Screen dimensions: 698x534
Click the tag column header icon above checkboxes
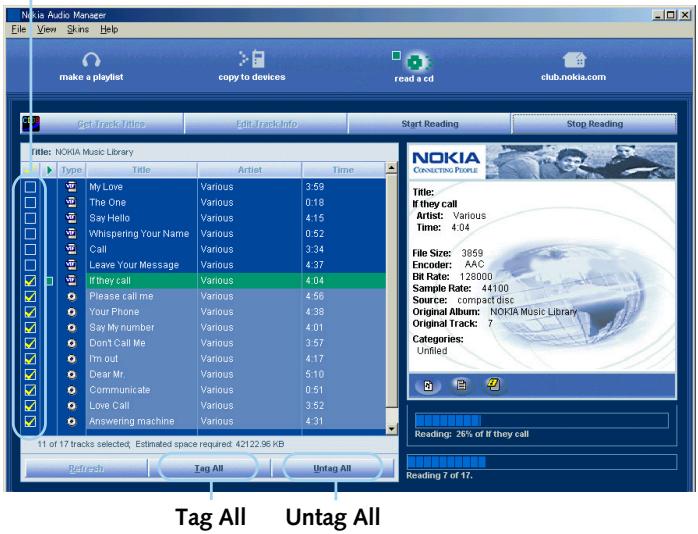[30, 170]
